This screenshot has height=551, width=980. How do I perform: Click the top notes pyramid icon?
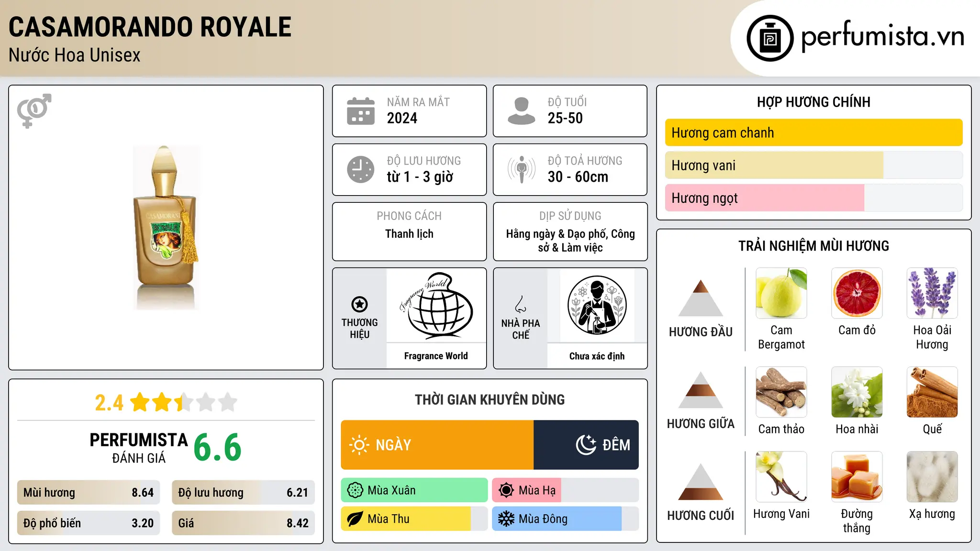click(701, 298)
